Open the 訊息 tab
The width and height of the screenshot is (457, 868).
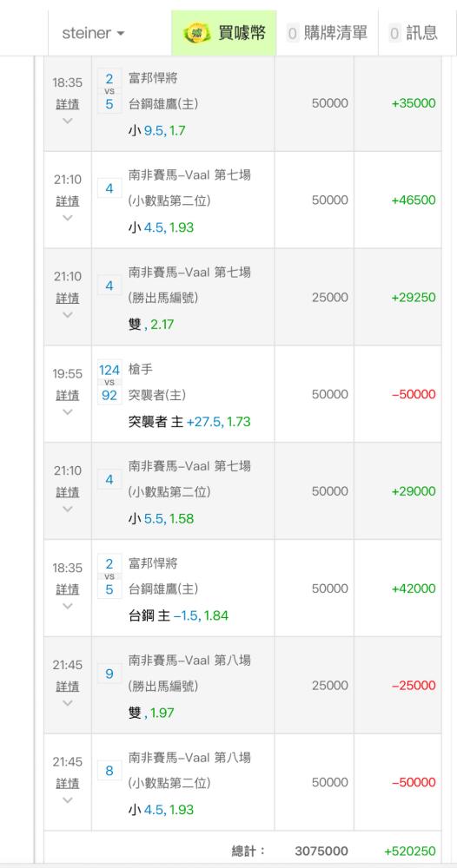coord(414,33)
